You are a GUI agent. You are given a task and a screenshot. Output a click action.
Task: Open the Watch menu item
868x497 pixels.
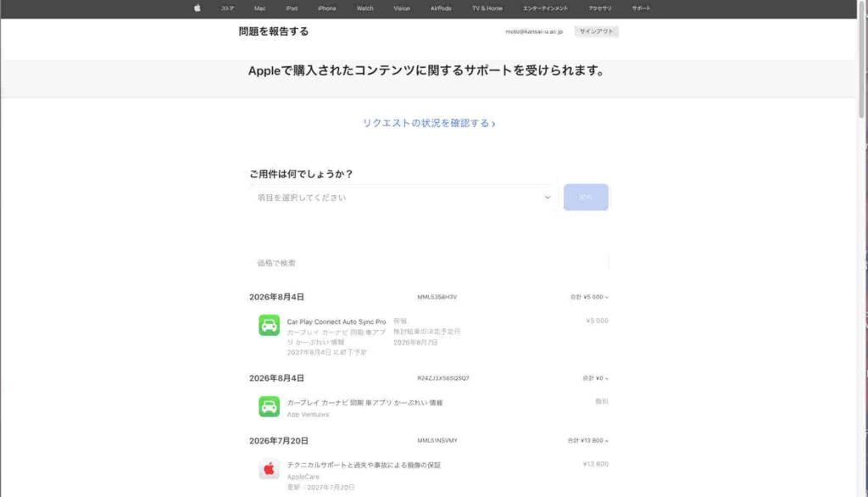pyautogui.click(x=364, y=8)
